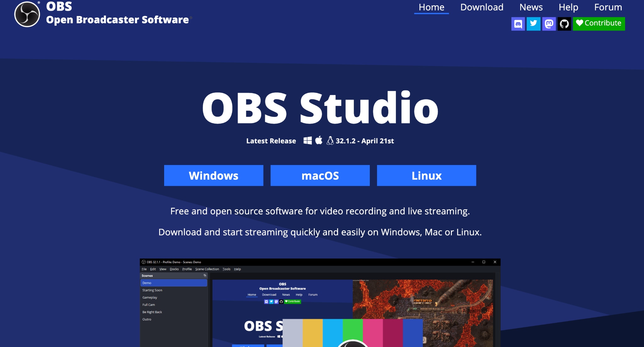Viewport: 644px width, 347px height.
Task: Click File menu in OBS screenshot
Action: click(x=144, y=269)
